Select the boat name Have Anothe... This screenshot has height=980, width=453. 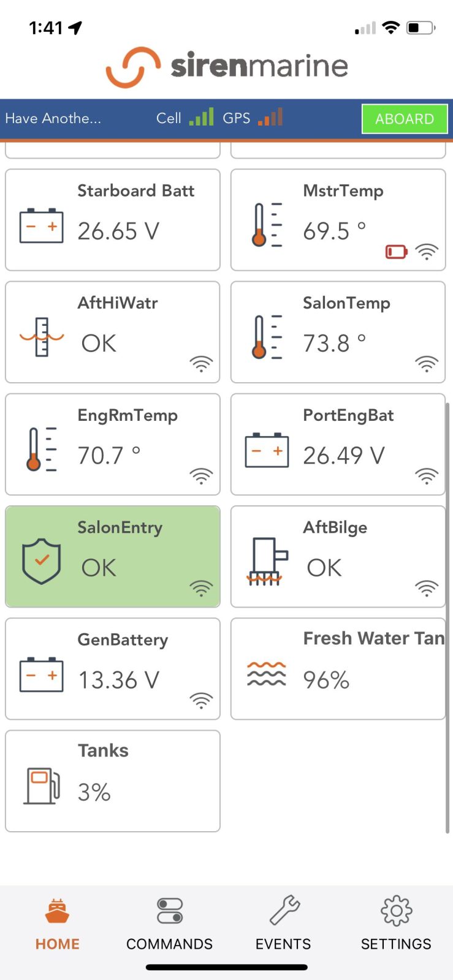(x=53, y=118)
